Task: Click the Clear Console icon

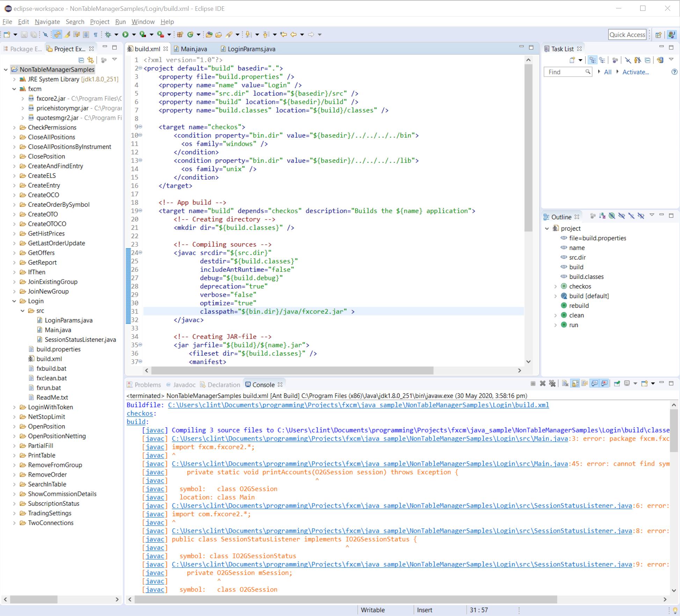Action: click(x=565, y=384)
